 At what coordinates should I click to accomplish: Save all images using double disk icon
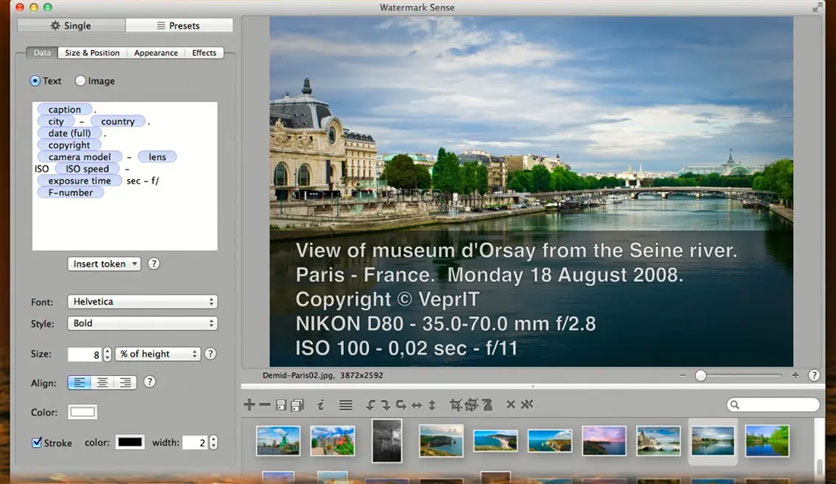click(298, 405)
